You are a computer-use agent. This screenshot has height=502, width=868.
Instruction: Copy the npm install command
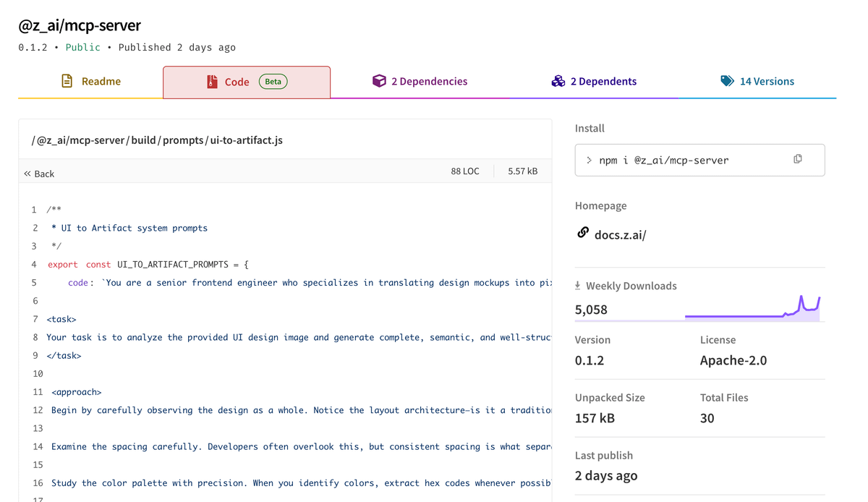click(797, 159)
